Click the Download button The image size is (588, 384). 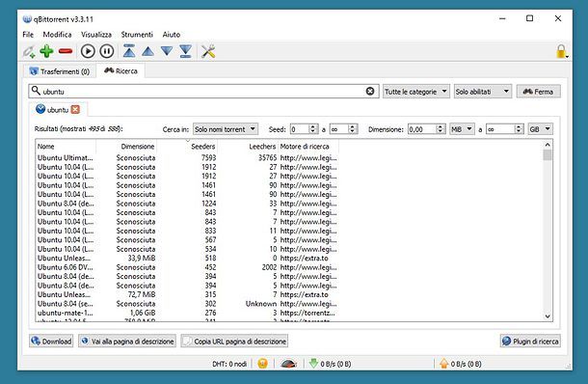coord(51,342)
